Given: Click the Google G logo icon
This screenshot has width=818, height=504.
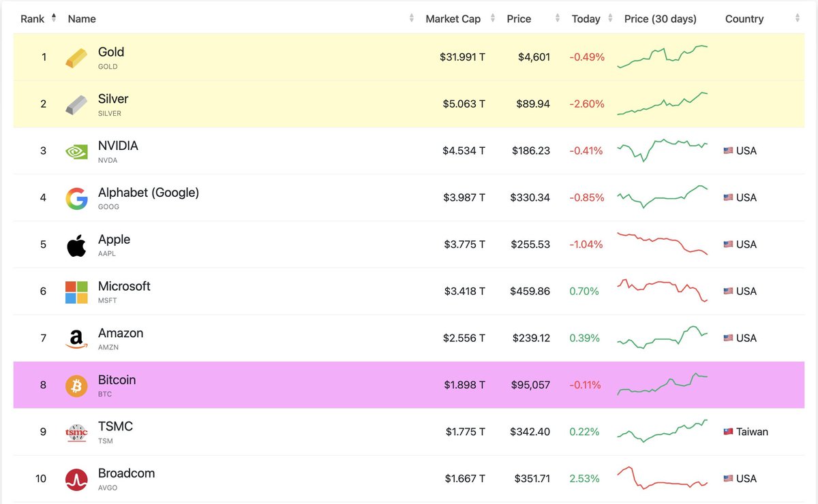Looking at the screenshot, I should coord(76,197).
